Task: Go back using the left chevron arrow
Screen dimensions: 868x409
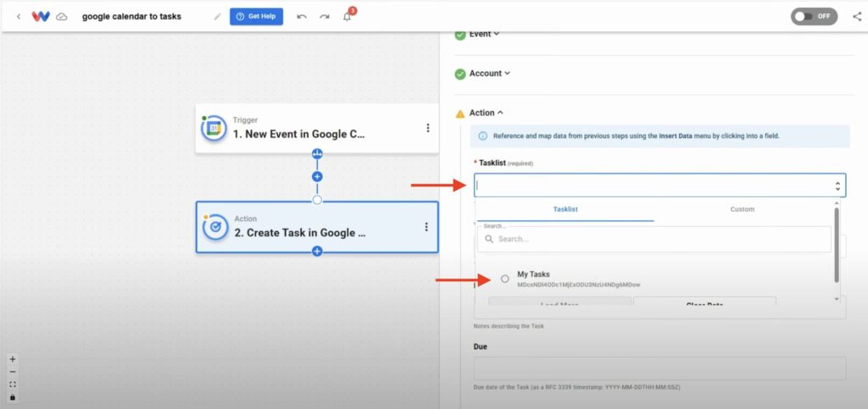Action: coord(19,17)
